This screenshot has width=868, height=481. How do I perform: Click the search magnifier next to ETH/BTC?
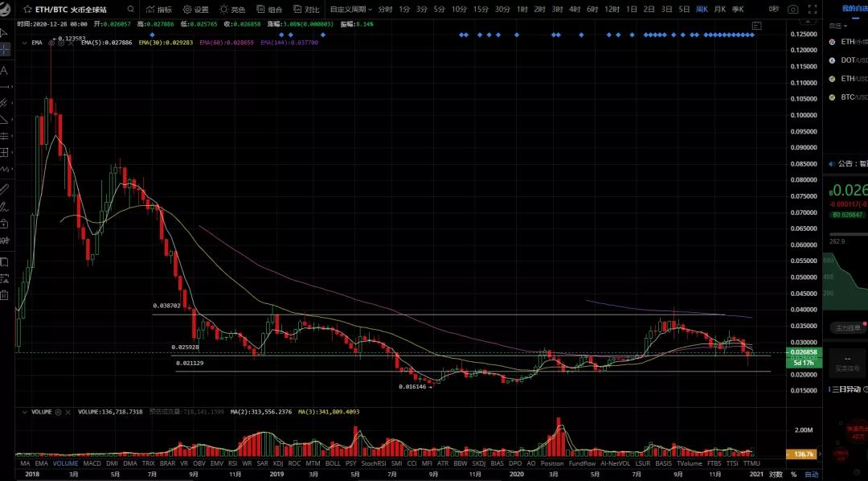[x=130, y=9]
